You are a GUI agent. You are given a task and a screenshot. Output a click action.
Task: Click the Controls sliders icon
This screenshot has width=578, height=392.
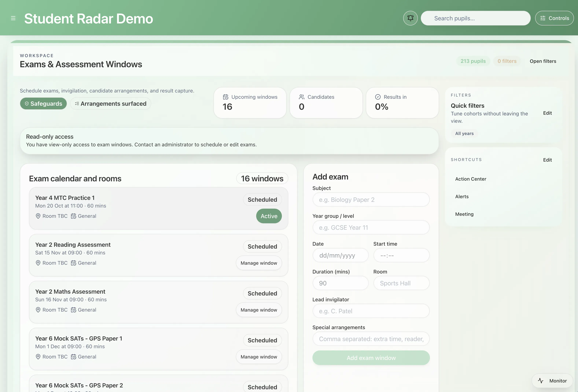pos(543,18)
